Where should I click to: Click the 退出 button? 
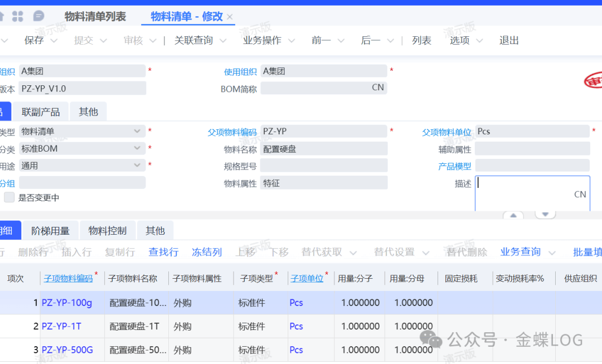(509, 40)
